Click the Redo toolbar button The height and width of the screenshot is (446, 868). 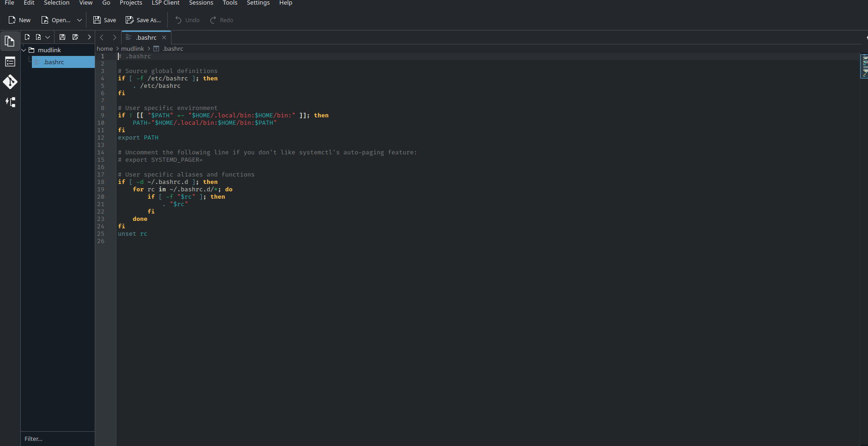pyautogui.click(x=222, y=20)
